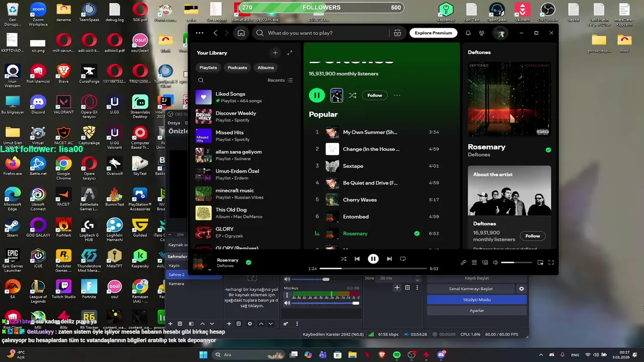Open Friend Activity icon in Spotify
The width and height of the screenshot is (644, 362).
tap(481, 33)
